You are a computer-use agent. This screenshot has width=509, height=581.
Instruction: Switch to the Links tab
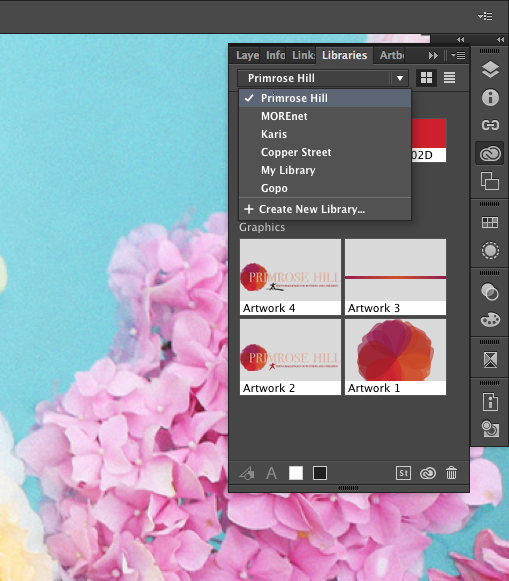click(x=303, y=55)
